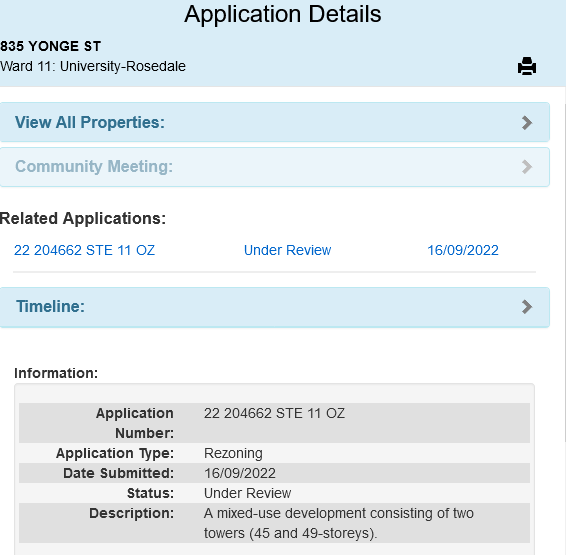Viewport: 566px width, 555px height.
Task: Click the Information section heading
Action: click(x=56, y=373)
